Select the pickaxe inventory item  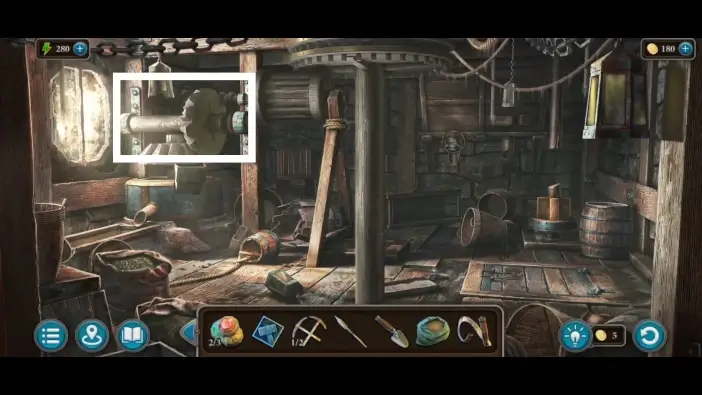[308, 332]
